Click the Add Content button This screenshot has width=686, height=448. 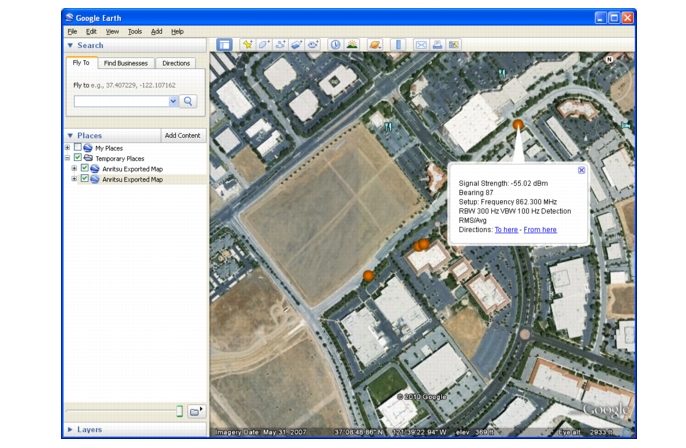pos(182,135)
